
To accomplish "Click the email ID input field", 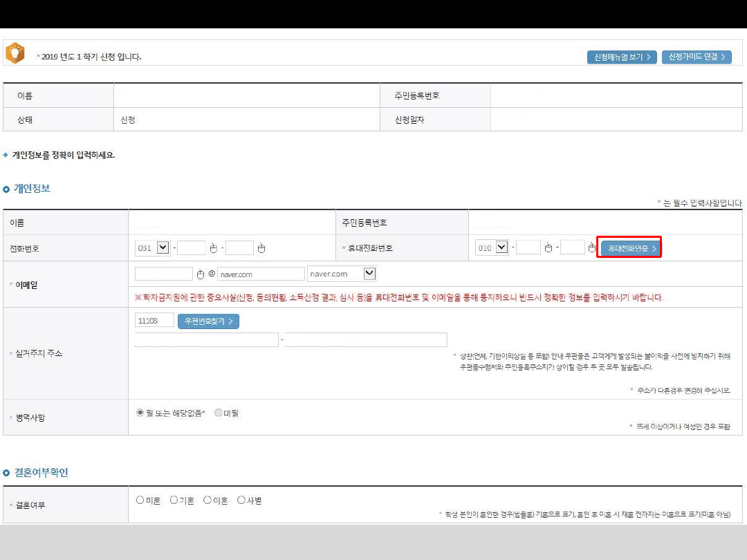I will (164, 274).
